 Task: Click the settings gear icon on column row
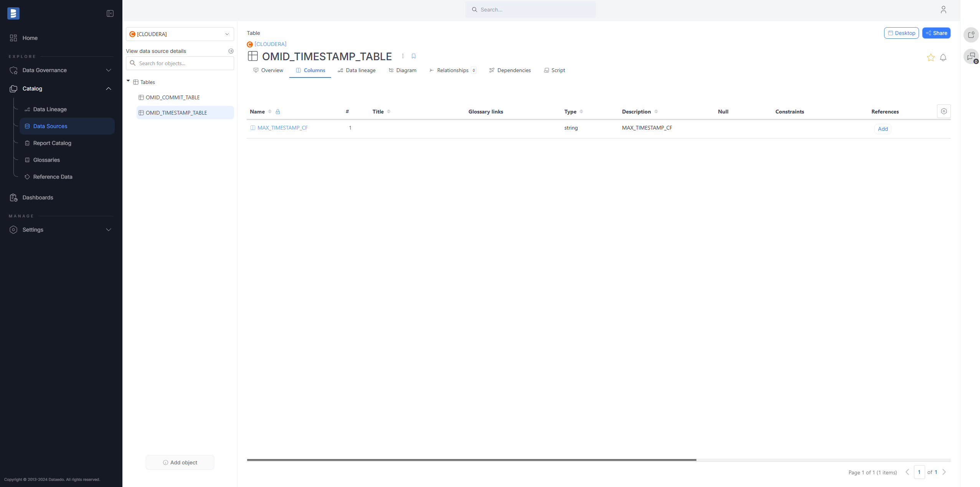(x=944, y=111)
